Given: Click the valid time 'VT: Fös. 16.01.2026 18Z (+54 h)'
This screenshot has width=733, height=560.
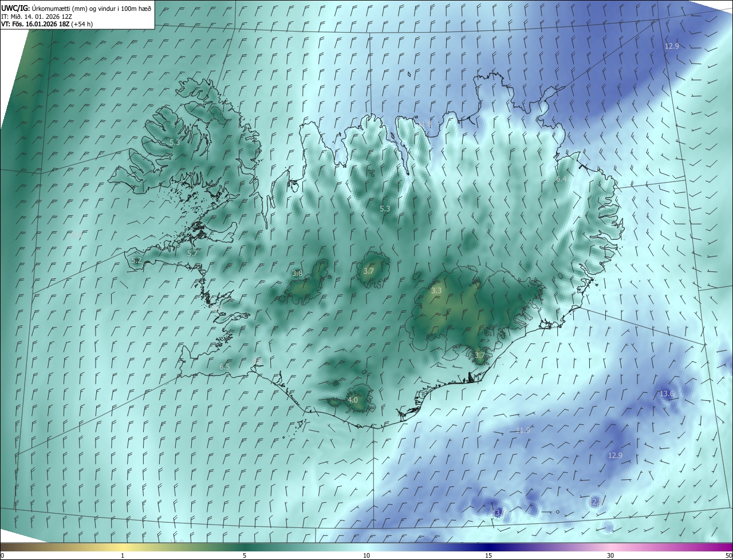Looking at the screenshot, I should [x=47, y=24].
